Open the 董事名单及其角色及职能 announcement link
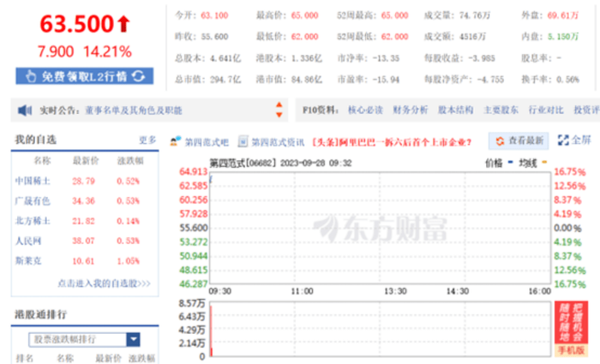 (x=134, y=110)
